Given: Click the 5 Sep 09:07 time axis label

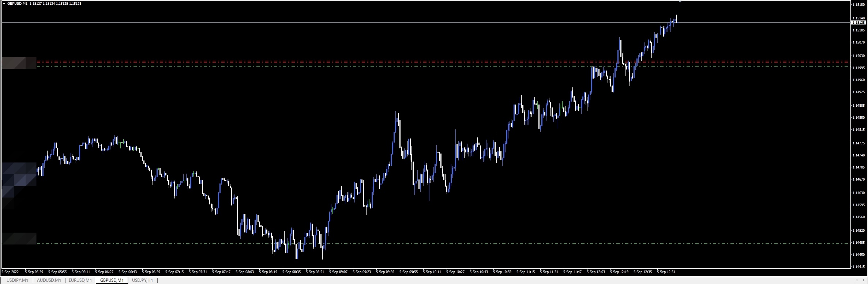Looking at the screenshot, I should coord(338,272).
